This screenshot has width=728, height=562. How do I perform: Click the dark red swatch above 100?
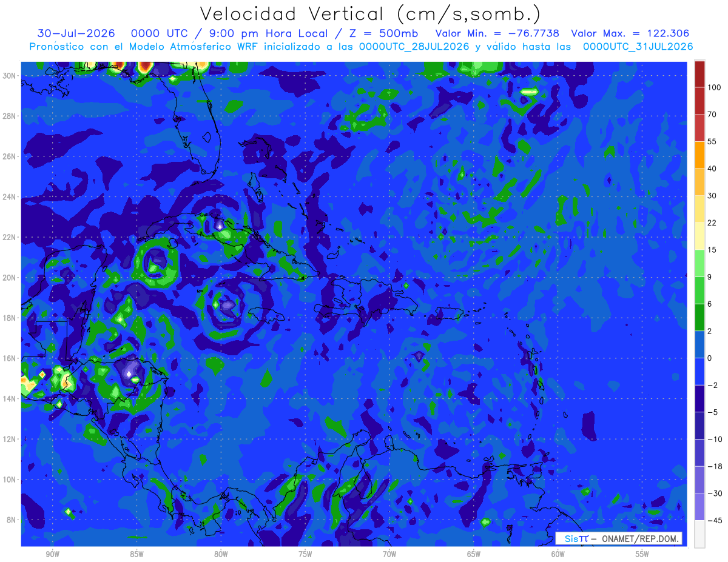tap(699, 74)
